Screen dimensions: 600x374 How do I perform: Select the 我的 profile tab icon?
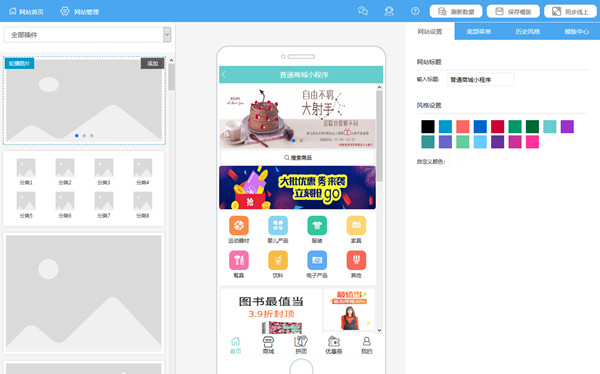(367, 341)
